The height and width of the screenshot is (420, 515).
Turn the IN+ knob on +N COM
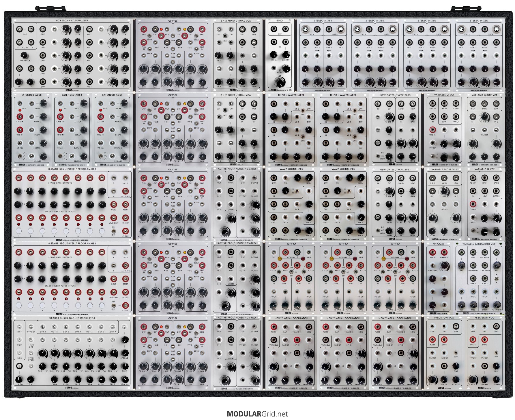(x=444, y=292)
